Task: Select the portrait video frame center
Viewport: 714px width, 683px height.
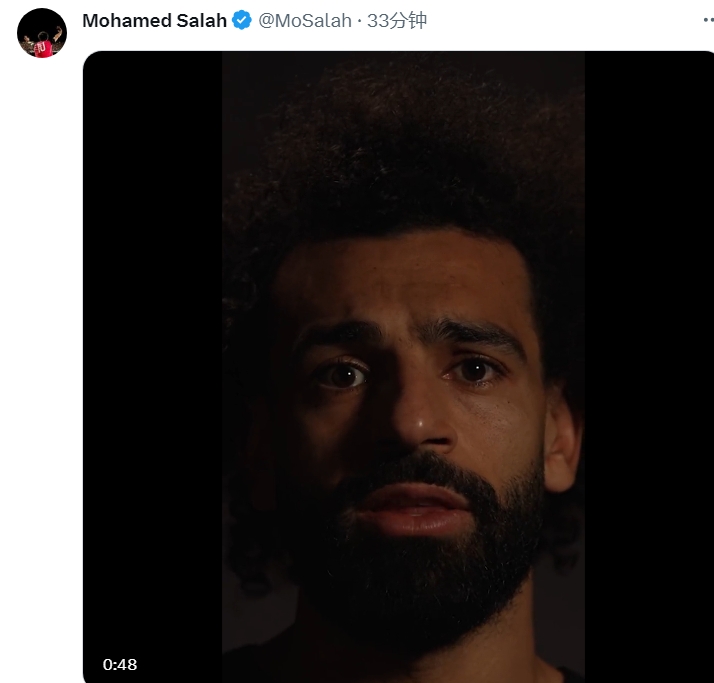Action: point(403,367)
